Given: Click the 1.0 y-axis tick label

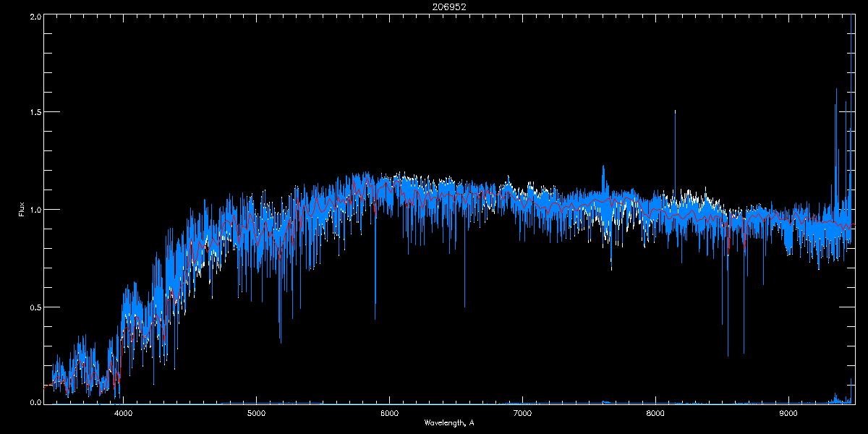Looking at the screenshot, I should pyautogui.click(x=35, y=210).
